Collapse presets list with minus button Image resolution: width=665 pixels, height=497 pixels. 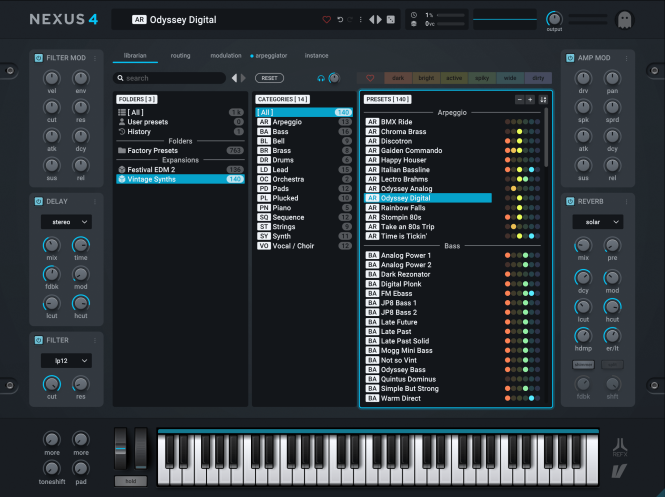(520, 99)
